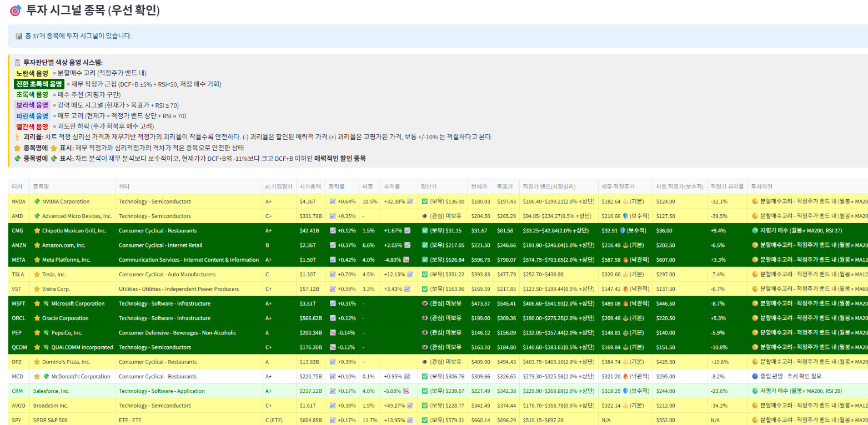Click the blue circle icon in the MCD 투자의견 cell
The image size is (868, 425).
tap(754, 376)
